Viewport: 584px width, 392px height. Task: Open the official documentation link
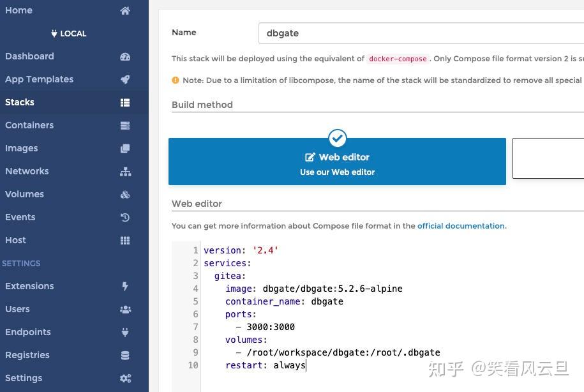coord(461,225)
